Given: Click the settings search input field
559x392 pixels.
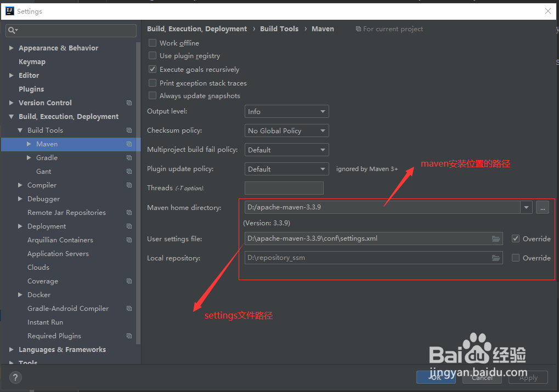Looking at the screenshot, I should tap(71, 31).
